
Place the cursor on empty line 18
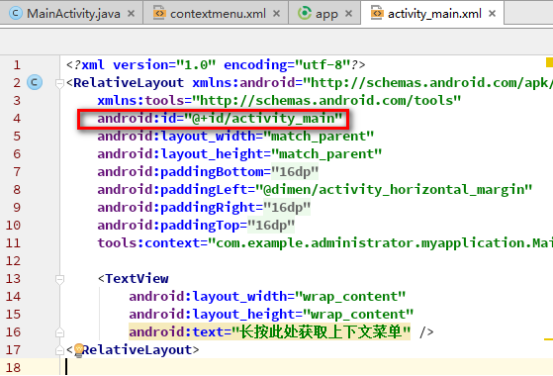307,368
